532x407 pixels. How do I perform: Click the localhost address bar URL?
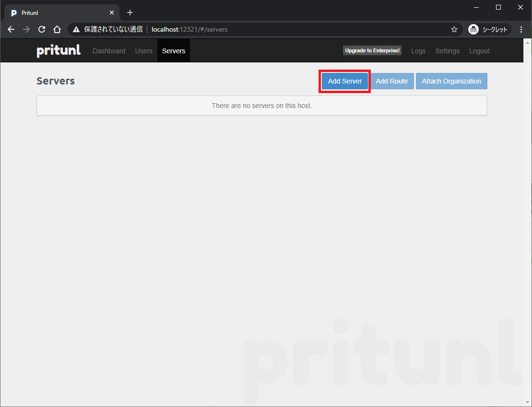pyautogui.click(x=189, y=30)
